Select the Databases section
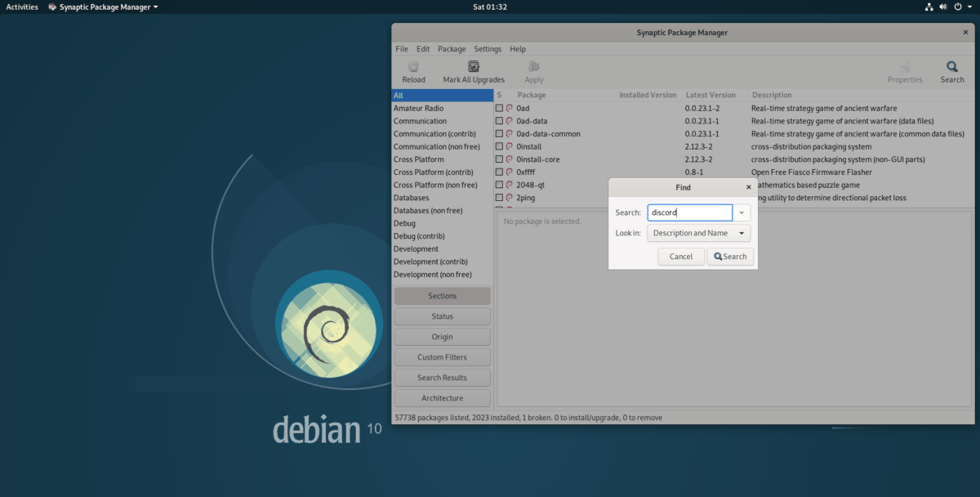 pos(442,198)
